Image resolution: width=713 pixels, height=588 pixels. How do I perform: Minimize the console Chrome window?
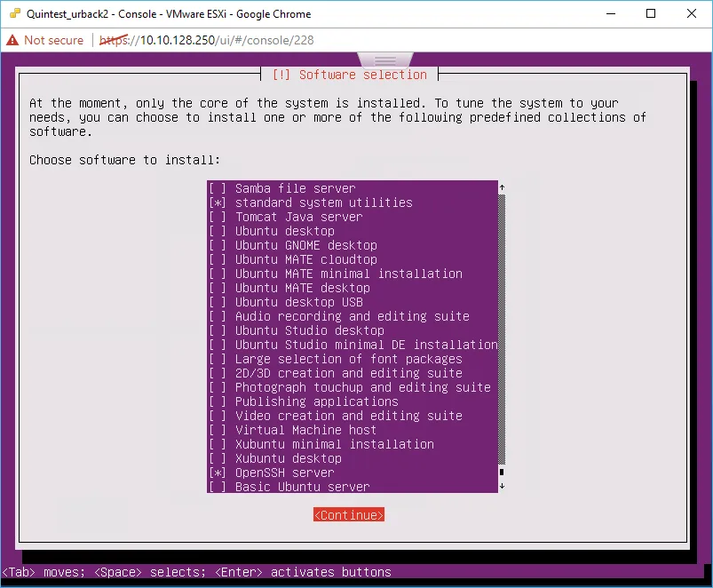click(x=611, y=13)
